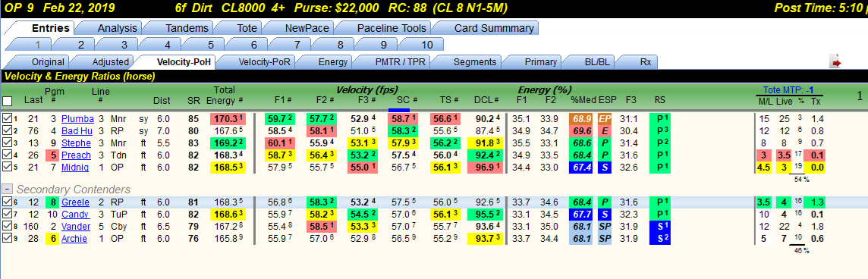Switch to the Original view tab
This screenshot has height=279, width=868.
coord(48,62)
